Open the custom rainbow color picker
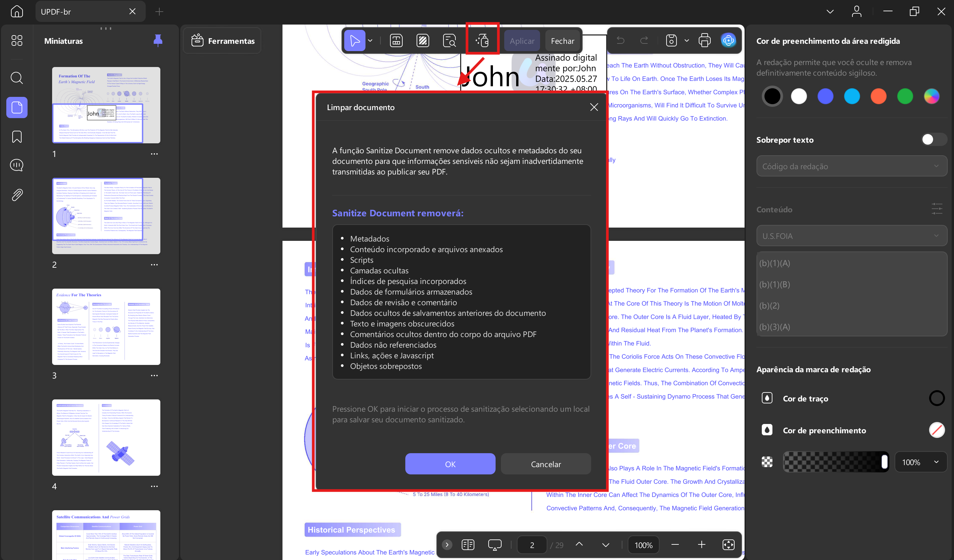This screenshot has width=954, height=560. click(x=931, y=96)
